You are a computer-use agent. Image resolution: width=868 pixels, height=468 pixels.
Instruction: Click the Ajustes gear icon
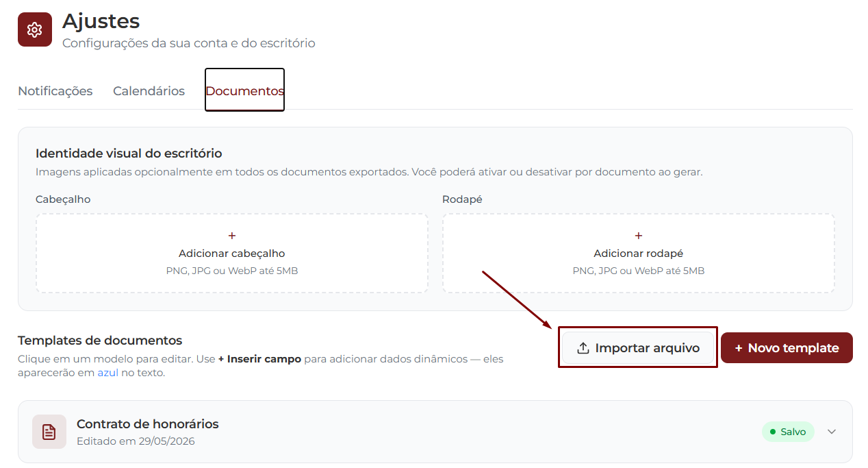tap(35, 29)
